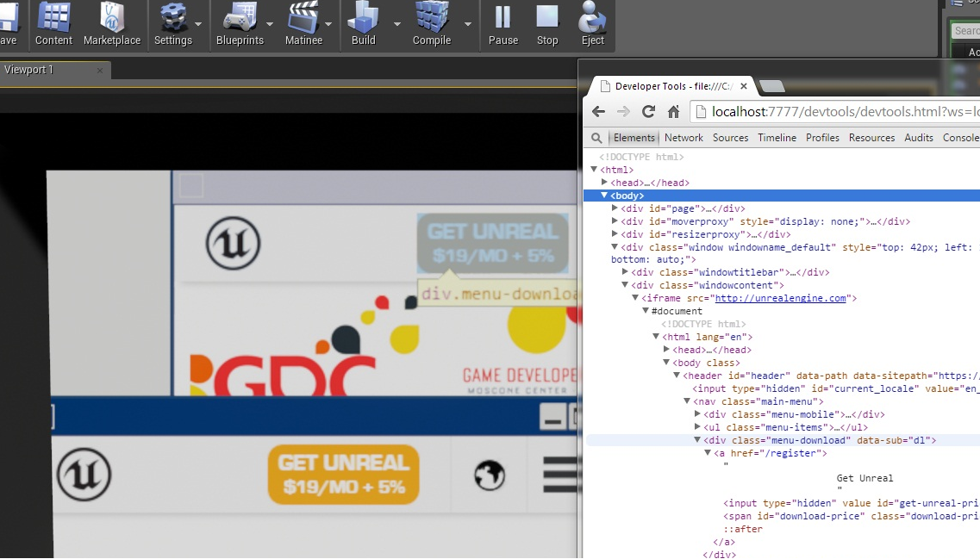Collapse the top-level html node
The width and height of the screenshot is (980, 559).
point(594,170)
